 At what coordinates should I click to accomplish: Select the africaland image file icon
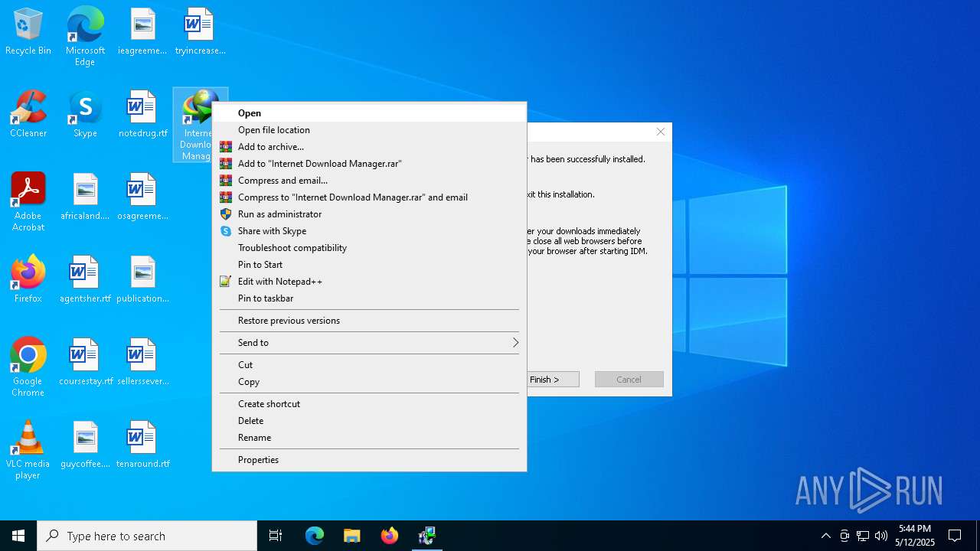pyautogui.click(x=85, y=197)
